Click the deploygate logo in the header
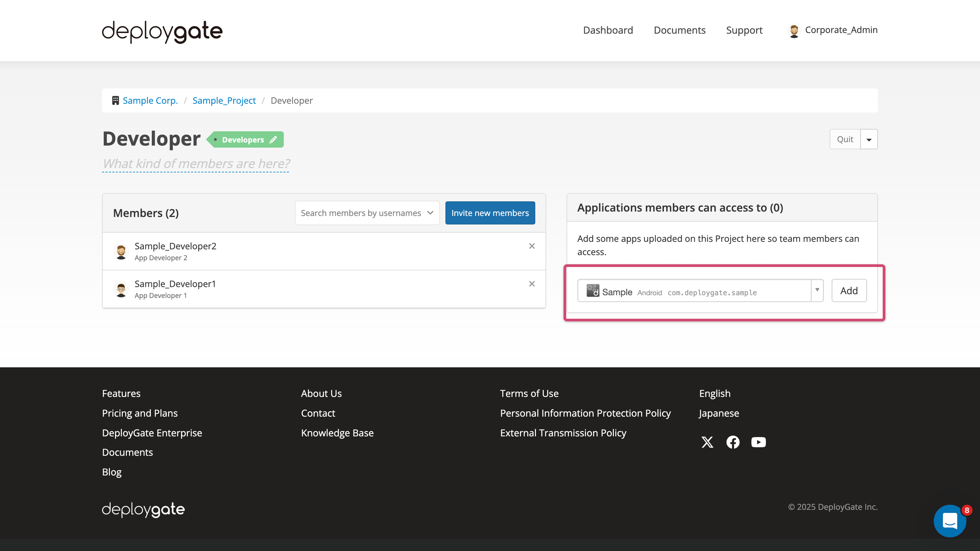 (x=162, y=32)
